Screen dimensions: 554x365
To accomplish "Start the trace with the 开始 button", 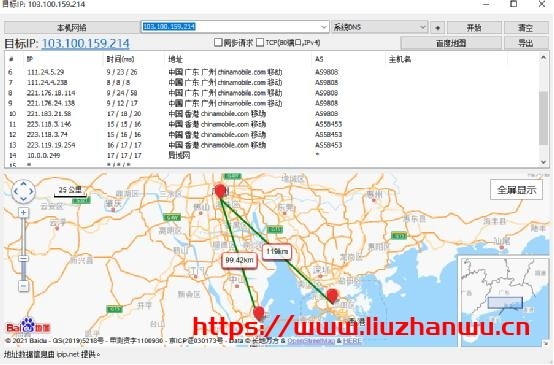I will (x=474, y=28).
